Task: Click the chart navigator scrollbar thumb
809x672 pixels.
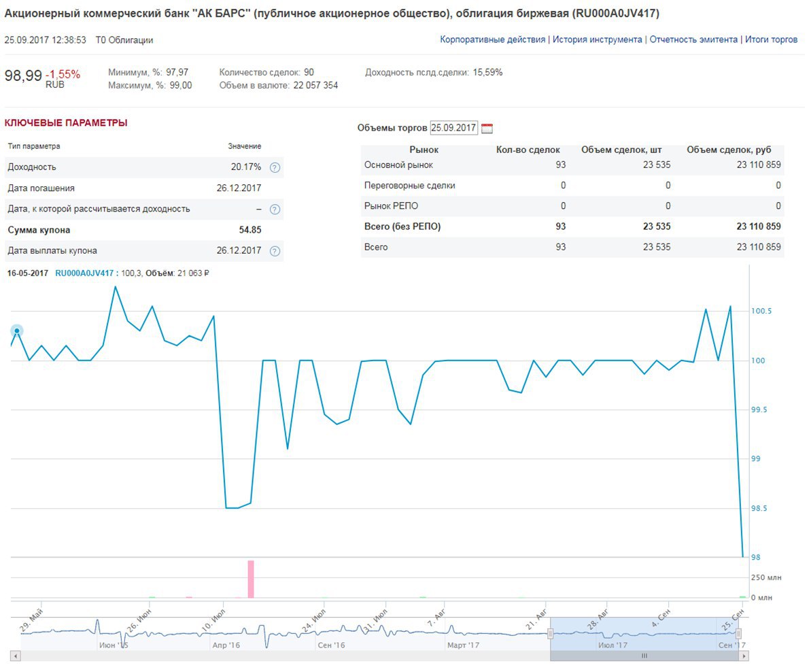Action: click(x=644, y=656)
